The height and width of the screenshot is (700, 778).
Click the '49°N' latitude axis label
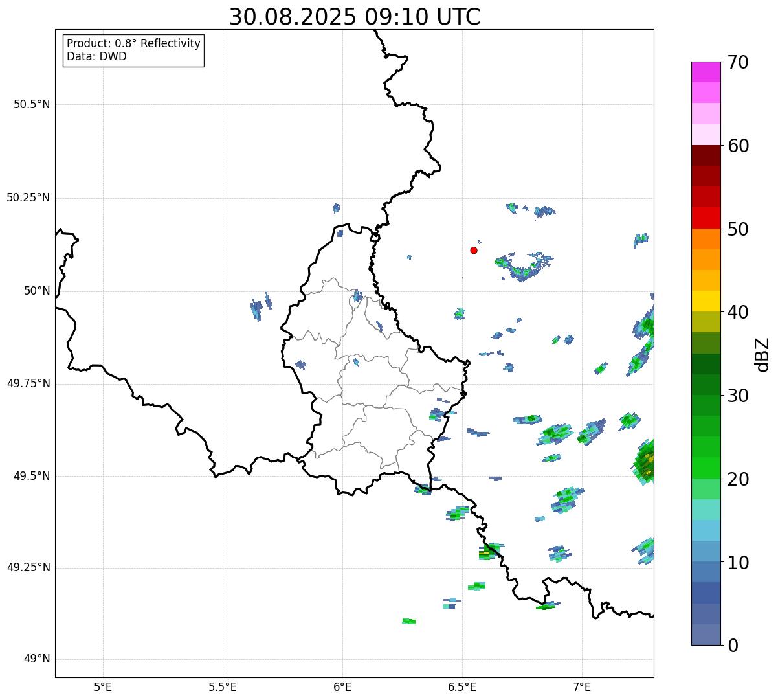click(x=37, y=659)
